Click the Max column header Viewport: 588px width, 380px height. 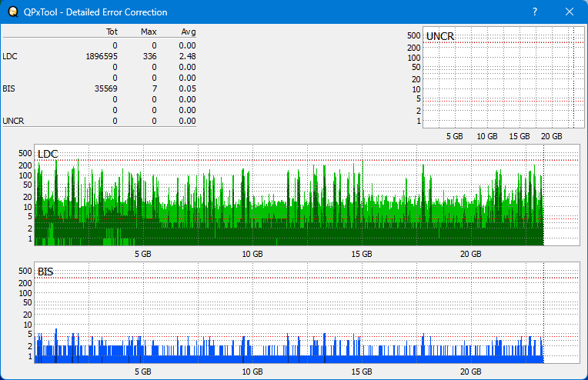[x=149, y=32]
